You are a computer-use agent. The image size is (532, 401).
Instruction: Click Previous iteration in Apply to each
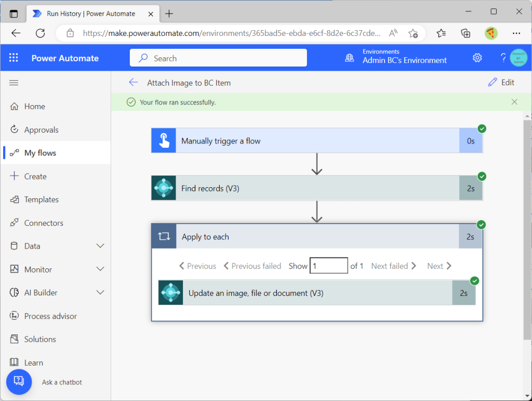tap(197, 266)
